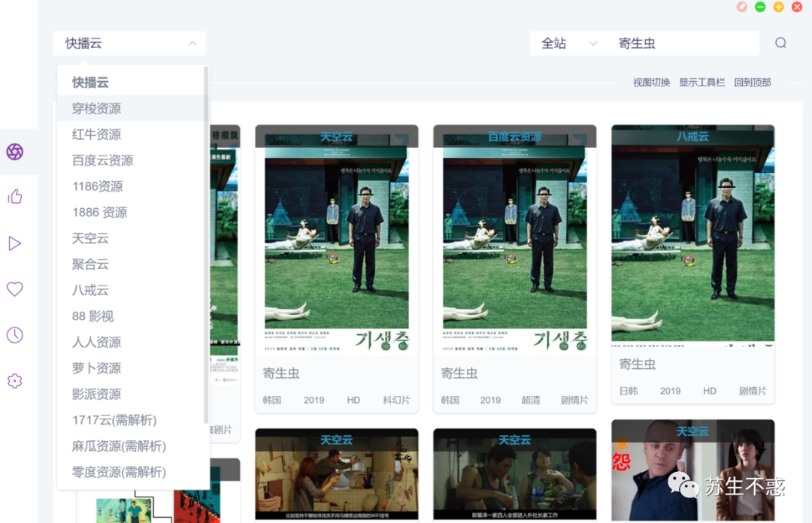Screen dimensions: 812x523
Task: Select 萝卜资源 in the source list
Action: (x=131, y=368)
